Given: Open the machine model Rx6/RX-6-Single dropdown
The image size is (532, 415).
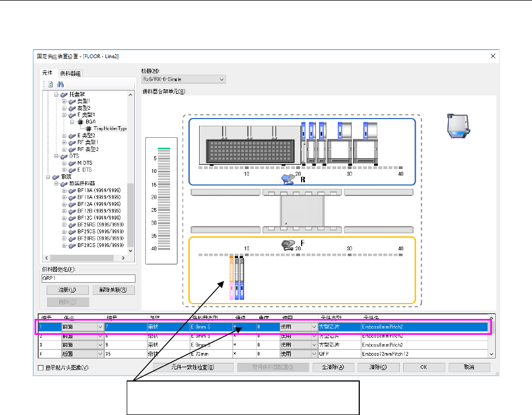Looking at the screenshot, I should point(183,80).
